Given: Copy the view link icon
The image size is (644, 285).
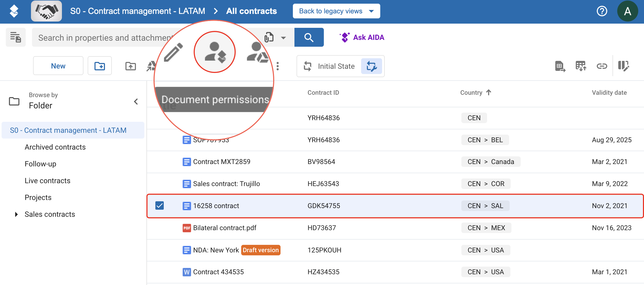Looking at the screenshot, I should pyautogui.click(x=602, y=66).
